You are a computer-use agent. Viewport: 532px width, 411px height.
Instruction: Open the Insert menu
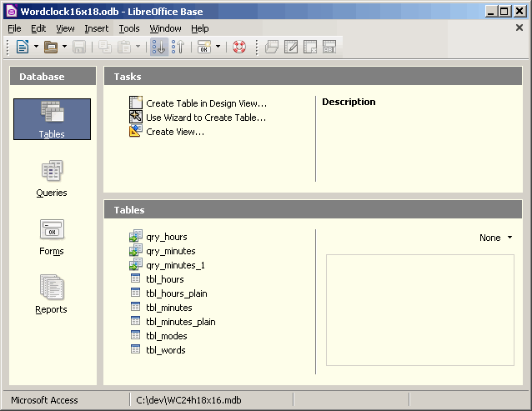[97, 28]
